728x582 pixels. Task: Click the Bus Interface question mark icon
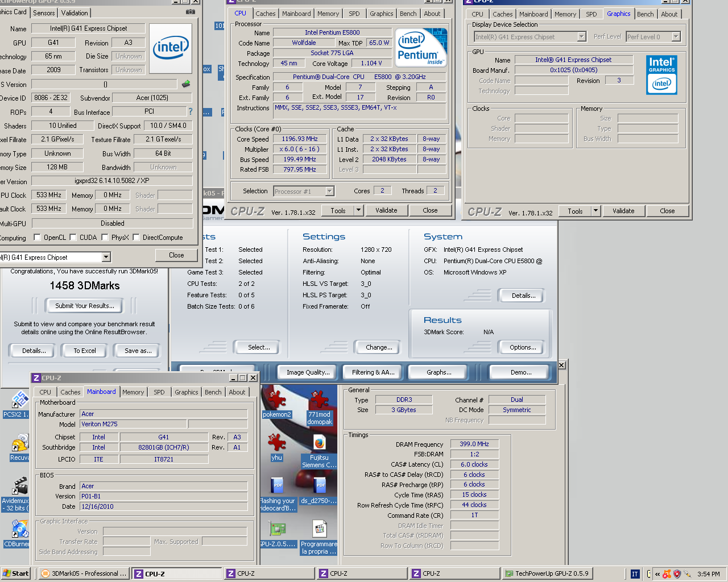coord(191,111)
